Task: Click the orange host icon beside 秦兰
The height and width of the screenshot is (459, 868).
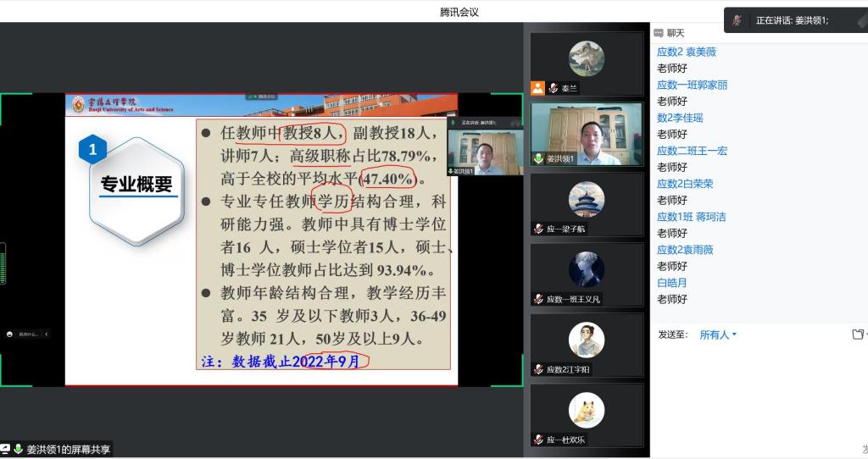Action: point(537,88)
